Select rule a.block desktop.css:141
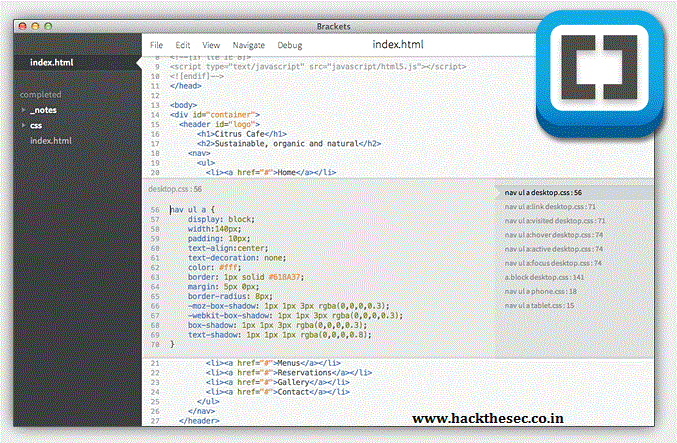Viewport: 677px width, 443px height. tap(544, 277)
